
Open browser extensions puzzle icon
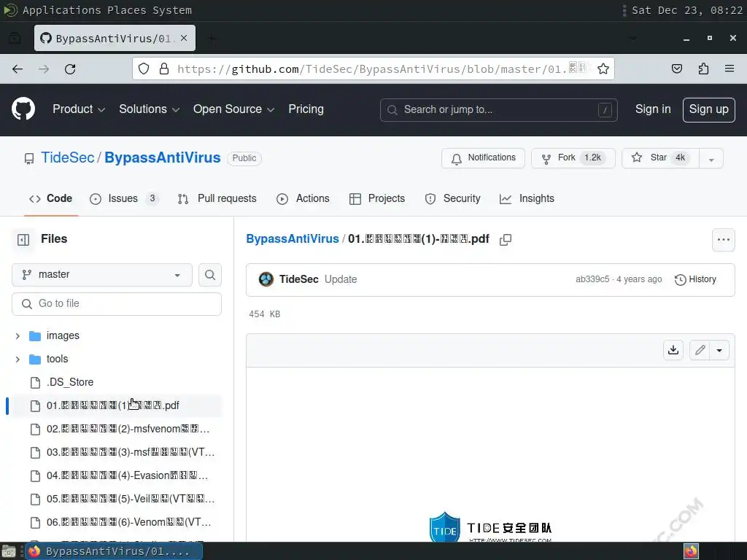pos(703,69)
